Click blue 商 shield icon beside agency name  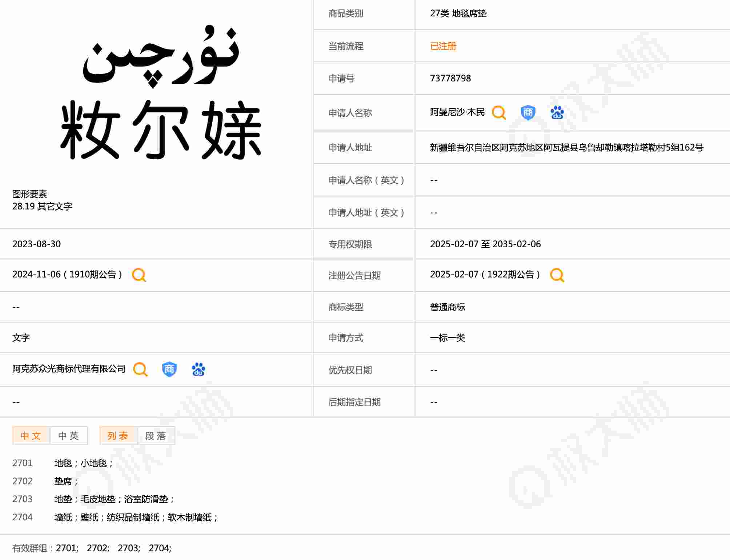coord(169,369)
